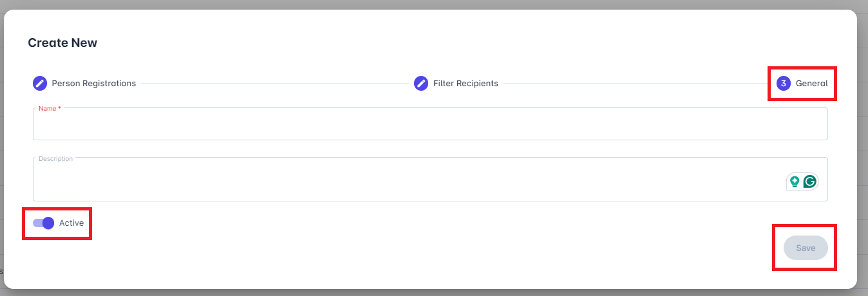Toggle the Active switch off
The width and height of the screenshot is (868, 296).
(x=43, y=223)
